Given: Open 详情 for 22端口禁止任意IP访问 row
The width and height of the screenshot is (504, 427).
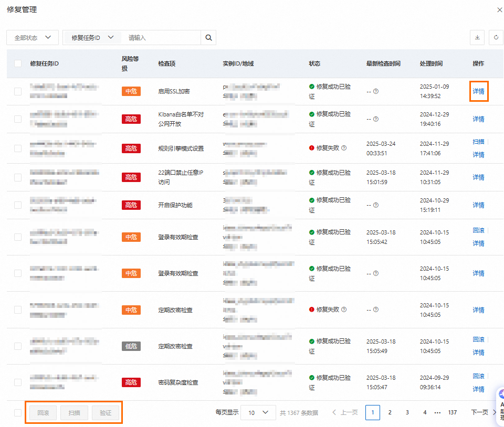Looking at the screenshot, I should click(478, 177).
